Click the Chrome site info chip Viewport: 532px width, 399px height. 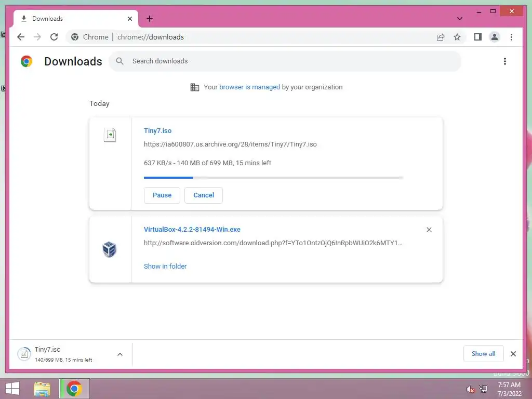[90, 37]
